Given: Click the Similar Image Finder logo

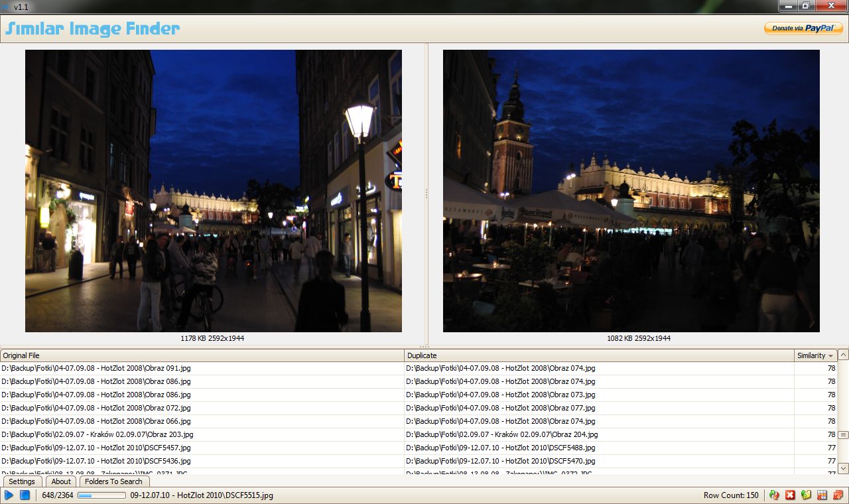Looking at the screenshot, I should coord(92,29).
